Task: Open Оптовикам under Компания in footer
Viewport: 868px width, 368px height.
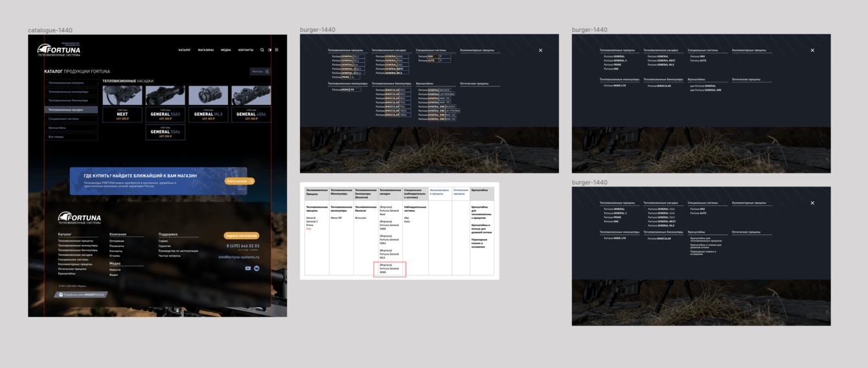Action: click(x=117, y=241)
